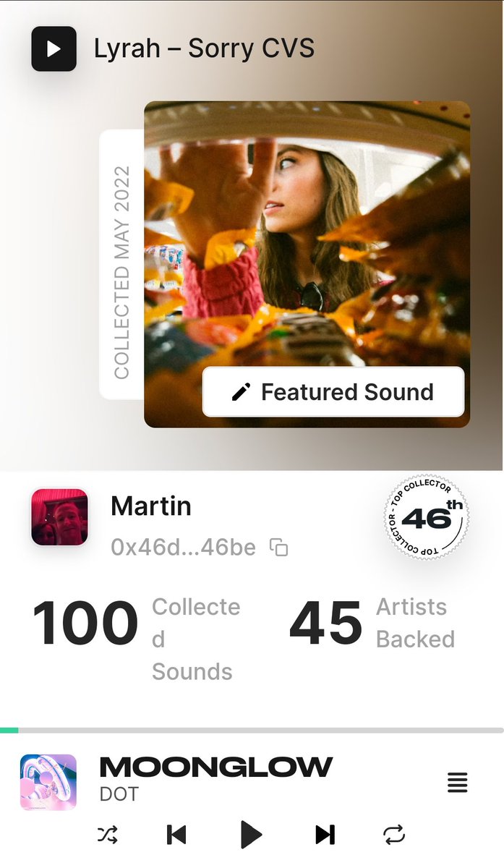
Task: Click the 46th Top Collector badge
Action: [x=426, y=517]
